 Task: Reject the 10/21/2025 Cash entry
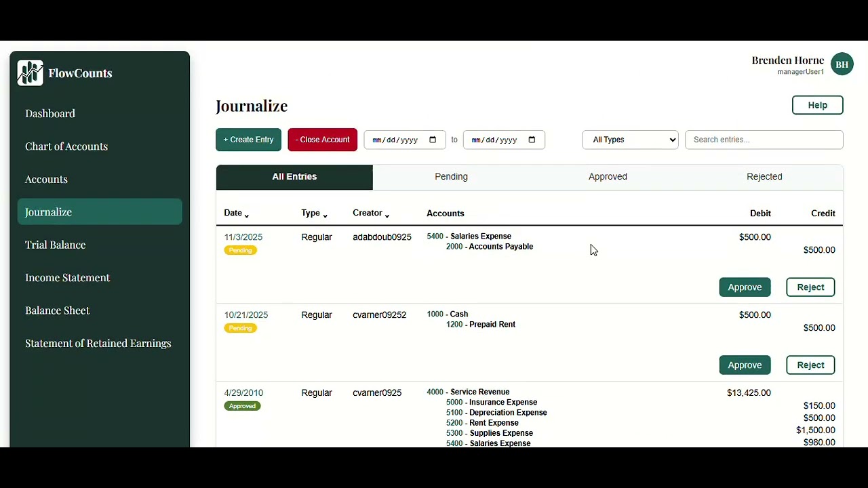point(810,365)
